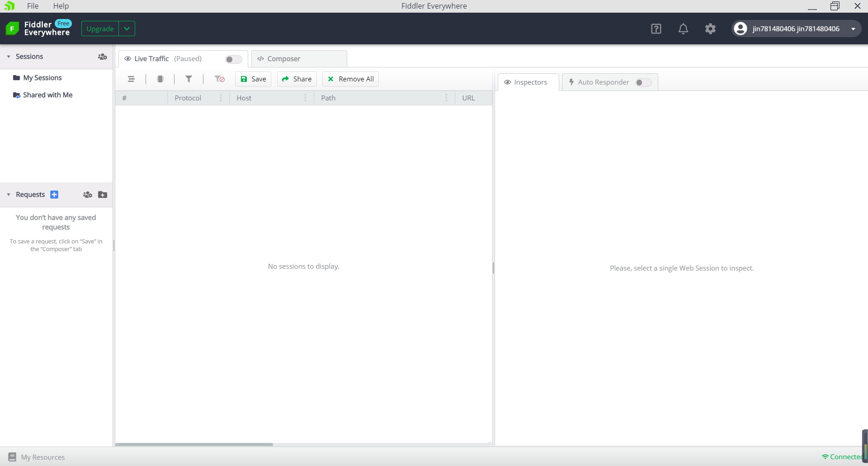Collapse the Requests section

point(9,195)
